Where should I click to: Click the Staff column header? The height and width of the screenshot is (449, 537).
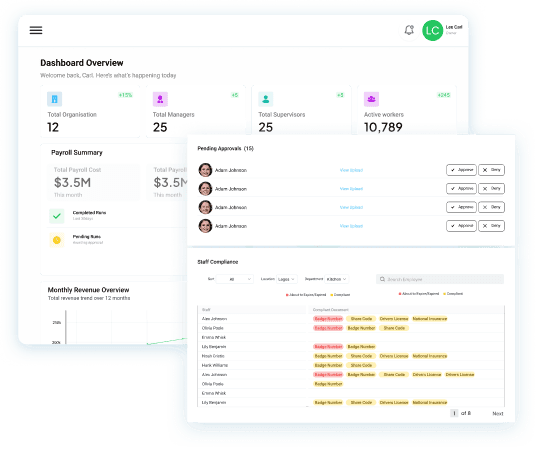[206, 310]
